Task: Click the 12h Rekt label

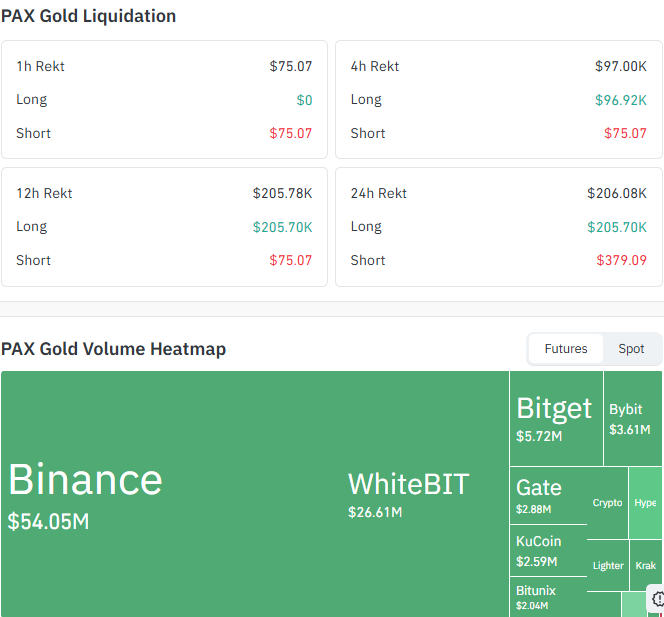Action: click(44, 193)
